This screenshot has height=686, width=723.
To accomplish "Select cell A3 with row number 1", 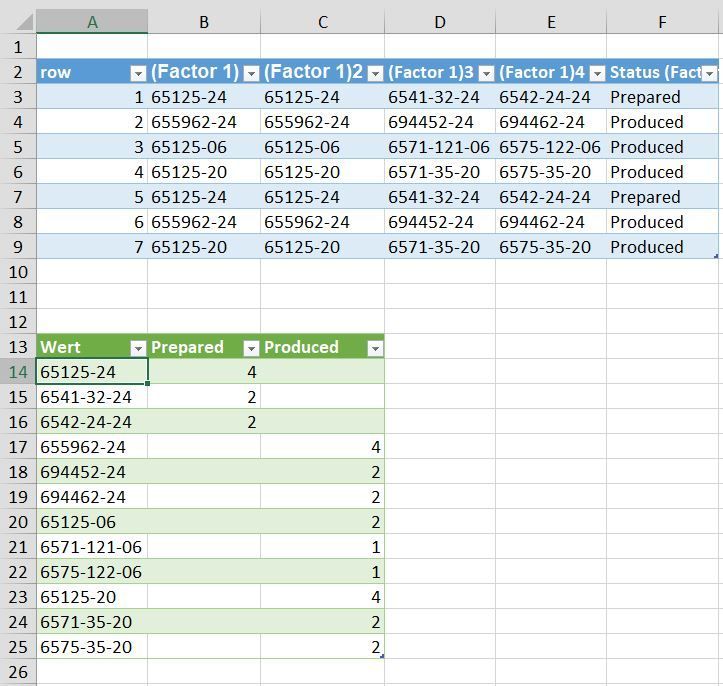I will 92,97.
